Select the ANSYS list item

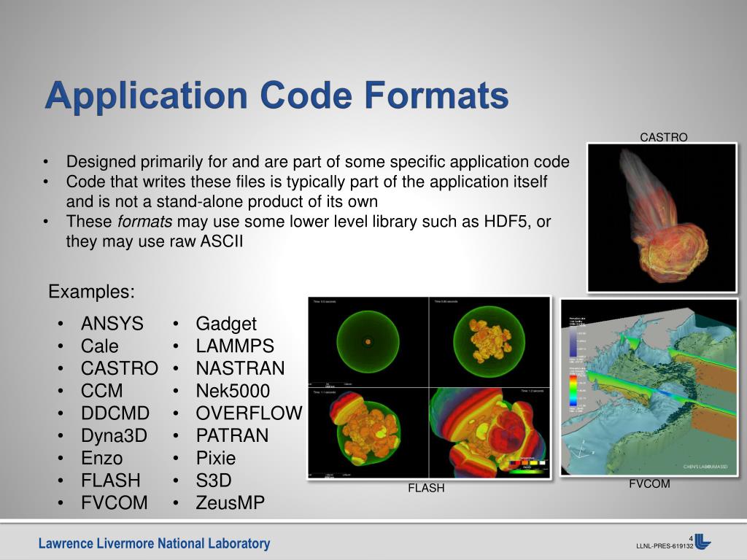(x=112, y=324)
